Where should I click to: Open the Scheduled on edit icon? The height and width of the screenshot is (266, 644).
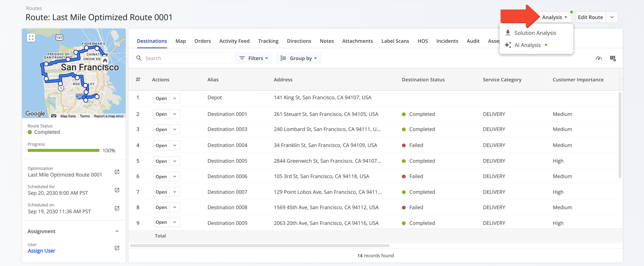pyautogui.click(x=117, y=208)
